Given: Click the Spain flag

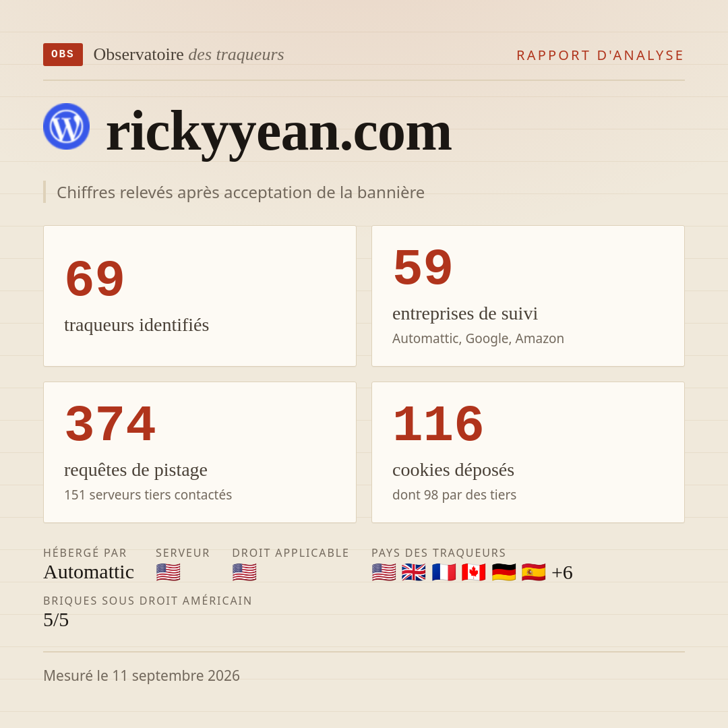Looking at the screenshot, I should (533, 572).
